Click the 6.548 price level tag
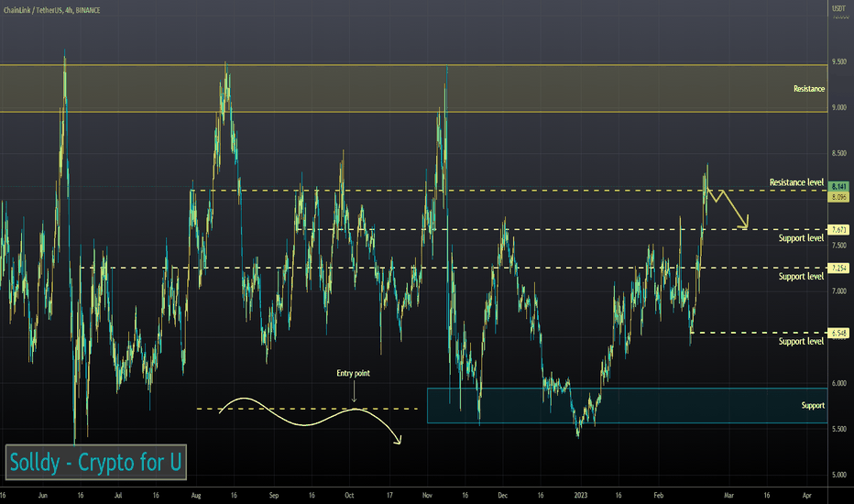 point(838,333)
